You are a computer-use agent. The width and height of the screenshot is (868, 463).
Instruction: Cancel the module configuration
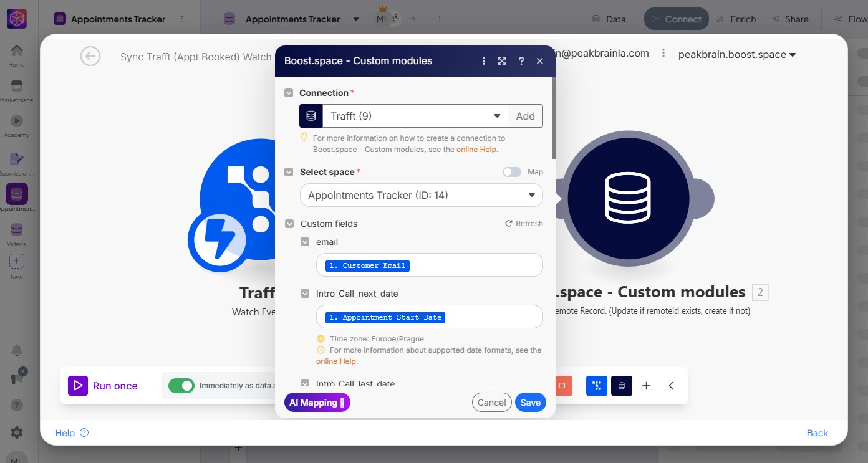pos(492,403)
